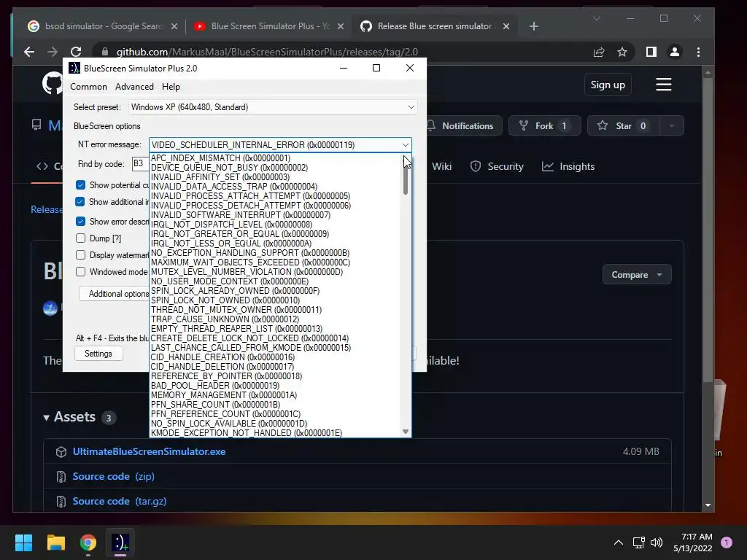Open the Help menu
The width and height of the screenshot is (747, 560).
coord(171,87)
